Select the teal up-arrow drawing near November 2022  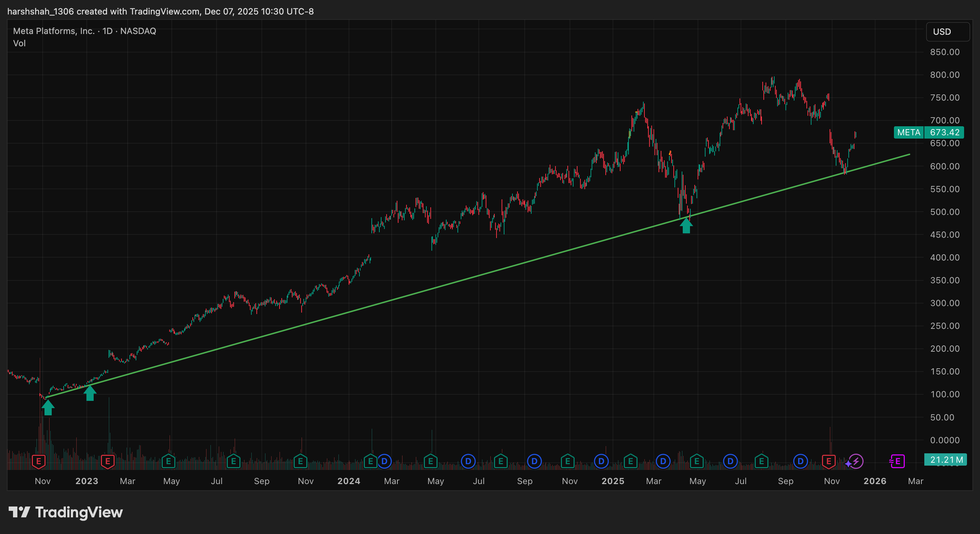pyautogui.click(x=48, y=409)
